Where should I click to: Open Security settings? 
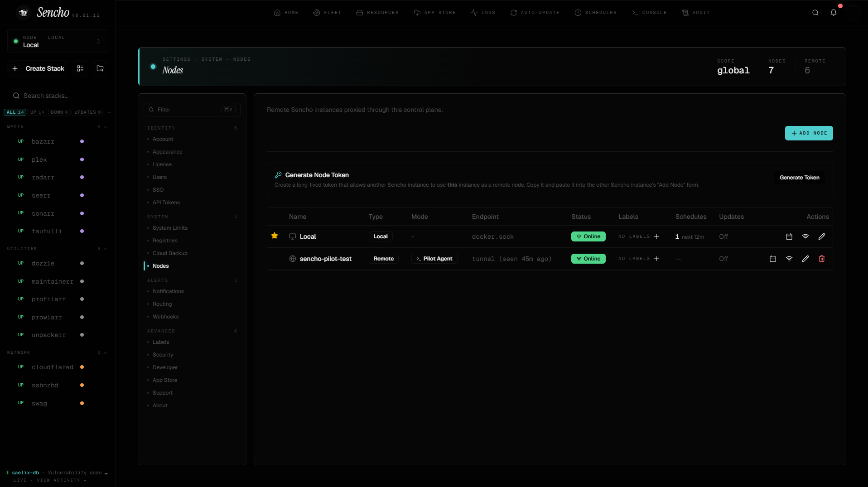[x=163, y=355]
